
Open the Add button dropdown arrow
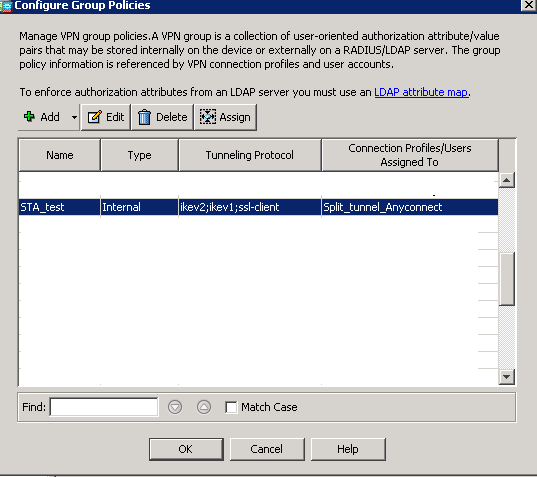[74, 117]
